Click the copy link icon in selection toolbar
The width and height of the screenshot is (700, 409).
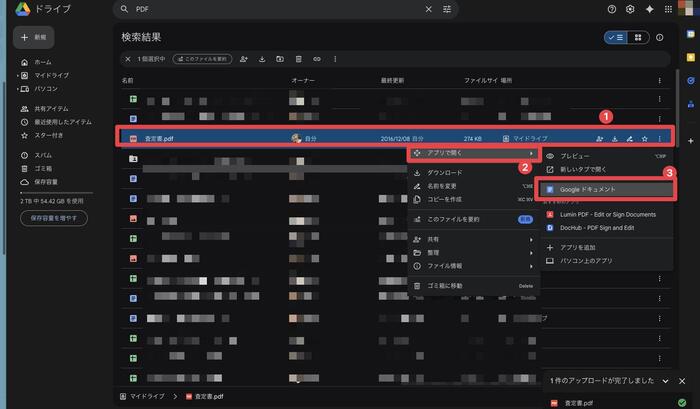pos(317,59)
